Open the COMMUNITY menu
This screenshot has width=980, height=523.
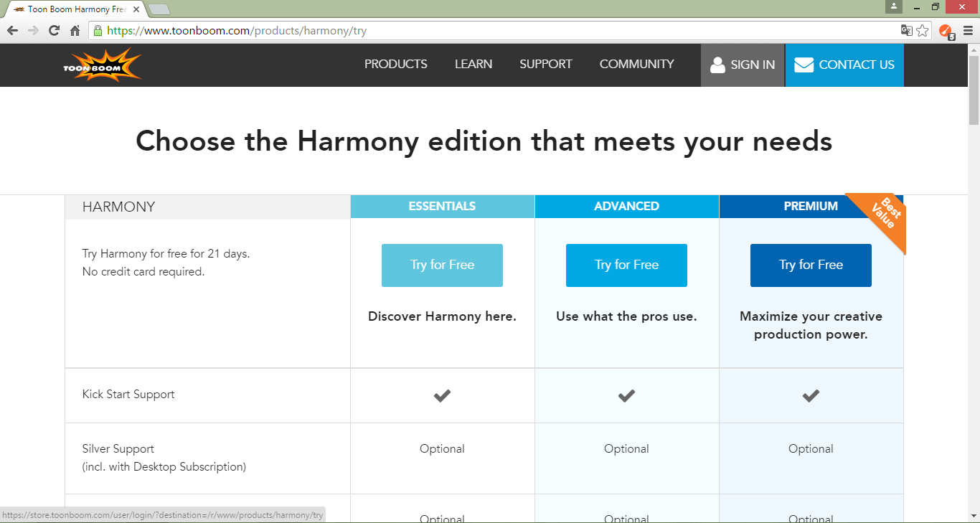point(637,65)
